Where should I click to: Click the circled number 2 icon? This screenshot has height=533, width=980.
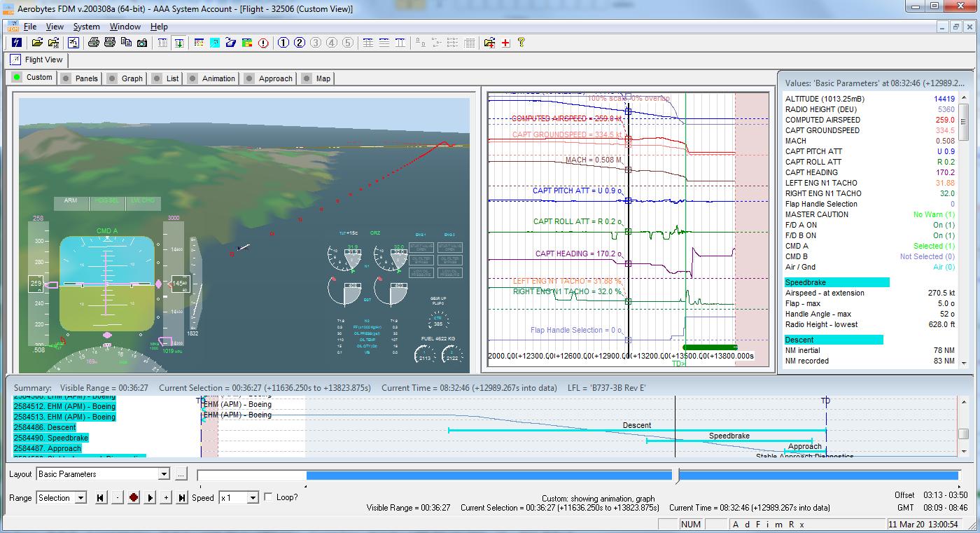pos(299,43)
